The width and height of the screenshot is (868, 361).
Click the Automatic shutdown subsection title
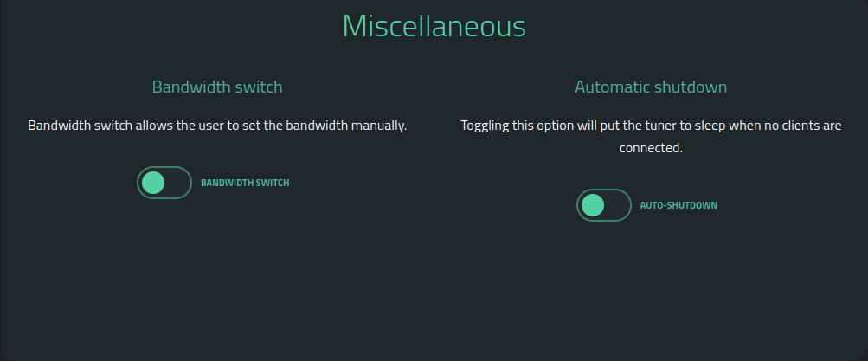(x=651, y=87)
